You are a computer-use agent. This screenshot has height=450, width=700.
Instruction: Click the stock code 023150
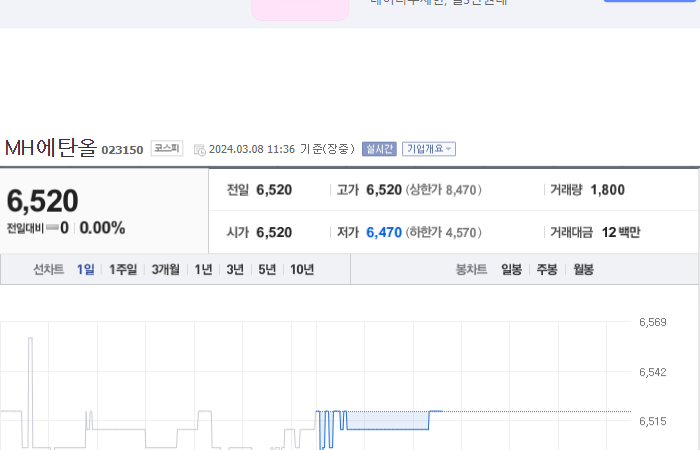coord(122,150)
